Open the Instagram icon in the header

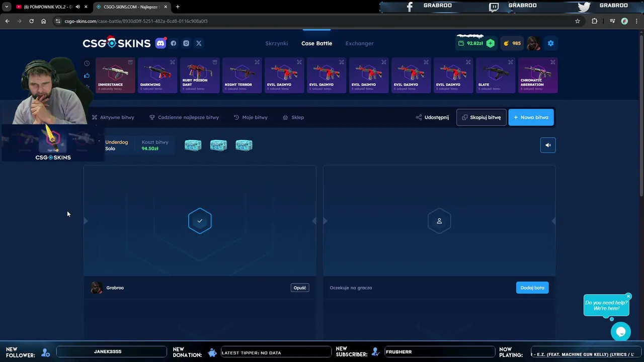[x=186, y=43]
